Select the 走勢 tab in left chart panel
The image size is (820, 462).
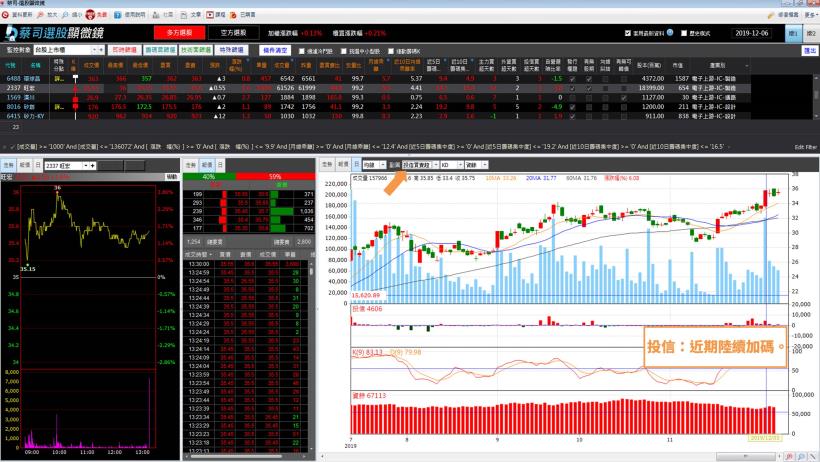8,165
